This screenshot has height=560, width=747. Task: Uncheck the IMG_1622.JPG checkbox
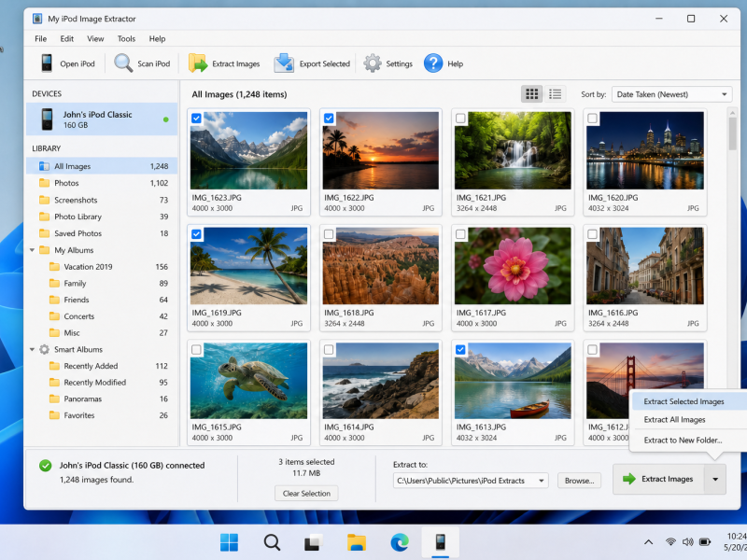point(329,119)
